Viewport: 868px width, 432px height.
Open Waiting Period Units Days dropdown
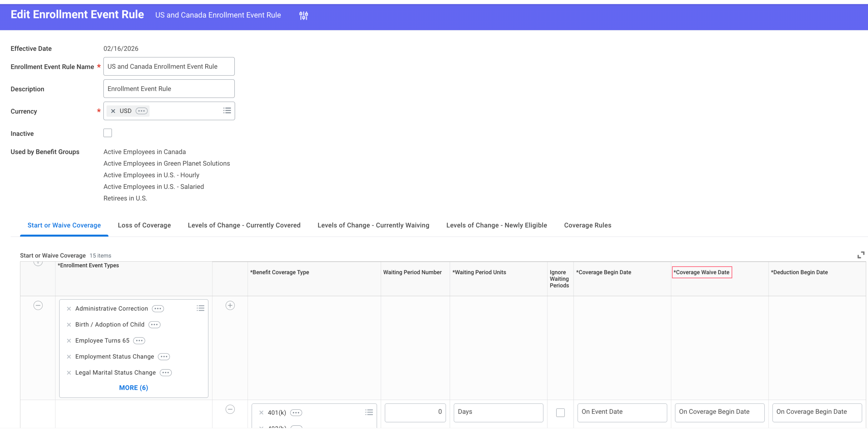498,412
